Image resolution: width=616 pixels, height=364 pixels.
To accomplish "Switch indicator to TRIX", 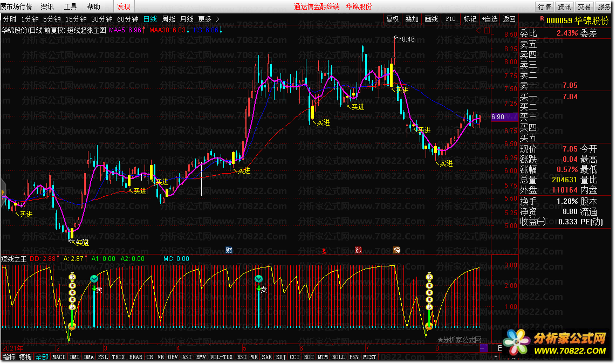I will click(x=118, y=357).
